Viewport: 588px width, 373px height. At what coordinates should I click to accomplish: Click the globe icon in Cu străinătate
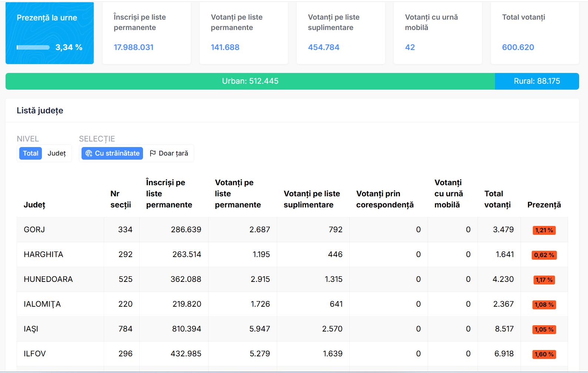(x=89, y=153)
